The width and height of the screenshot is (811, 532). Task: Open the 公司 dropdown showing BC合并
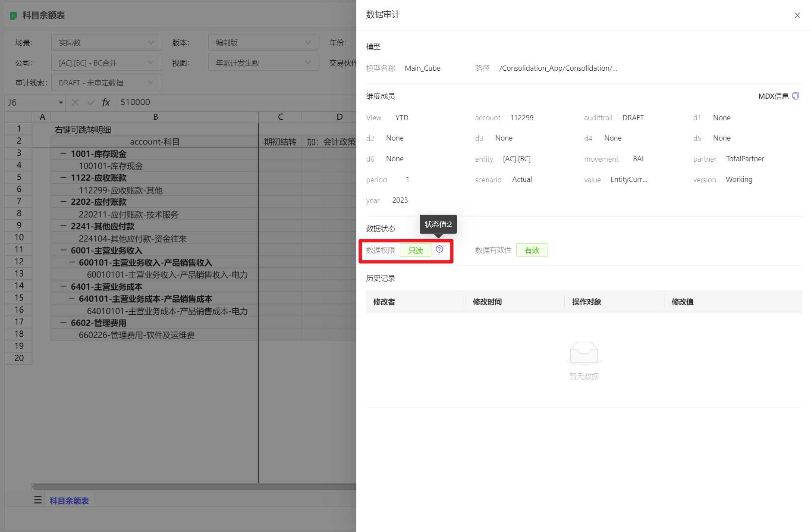tap(106, 63)
